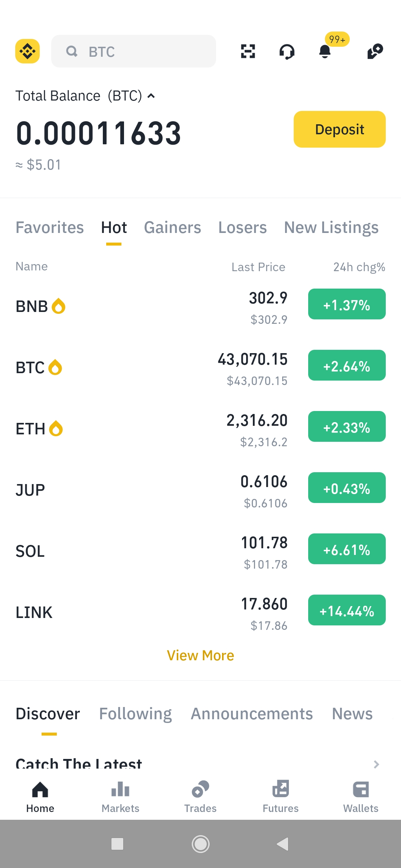Image resolution: width=401 pixels, height=868 pixels.
Task: Open notifications bell with 99+ badge
Action: 325,51
